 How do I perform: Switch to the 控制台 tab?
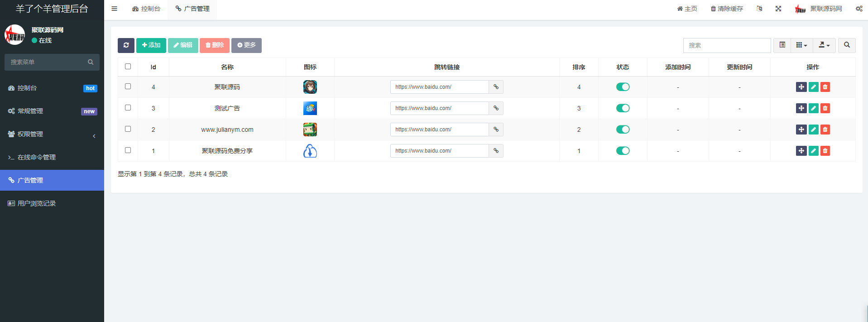[x=146, y=9]
